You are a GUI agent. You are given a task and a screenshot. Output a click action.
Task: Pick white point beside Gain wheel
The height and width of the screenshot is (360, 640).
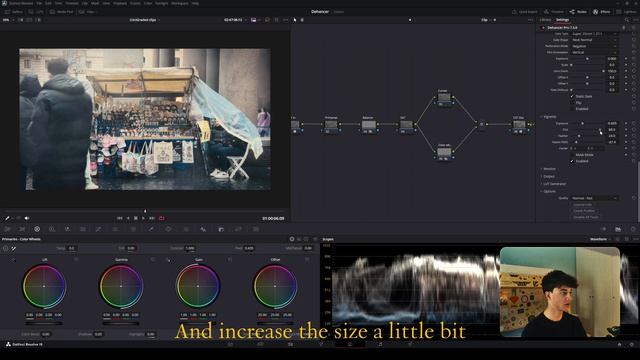click(168, 260)
